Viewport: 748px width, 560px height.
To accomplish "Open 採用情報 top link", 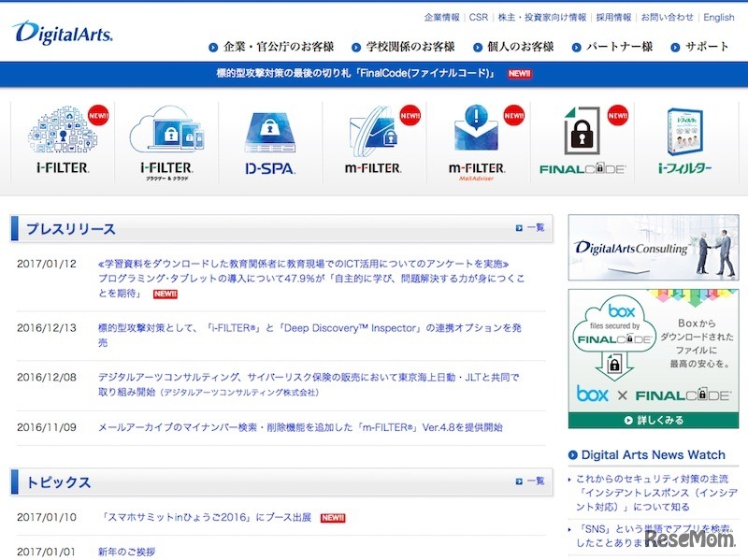I will (x=613, y=17).
